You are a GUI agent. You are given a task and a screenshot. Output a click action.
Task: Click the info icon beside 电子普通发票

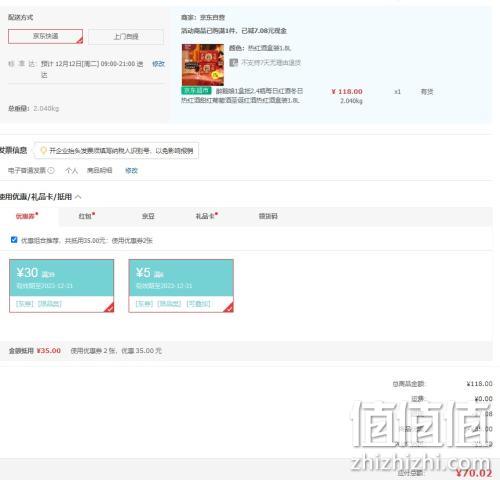(51, 170)
